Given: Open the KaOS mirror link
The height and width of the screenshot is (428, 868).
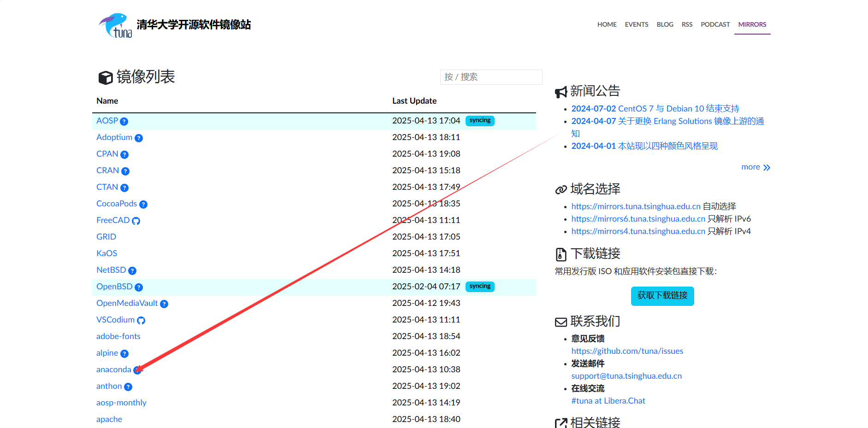Looking at the screenshot, I should [106, 253].
